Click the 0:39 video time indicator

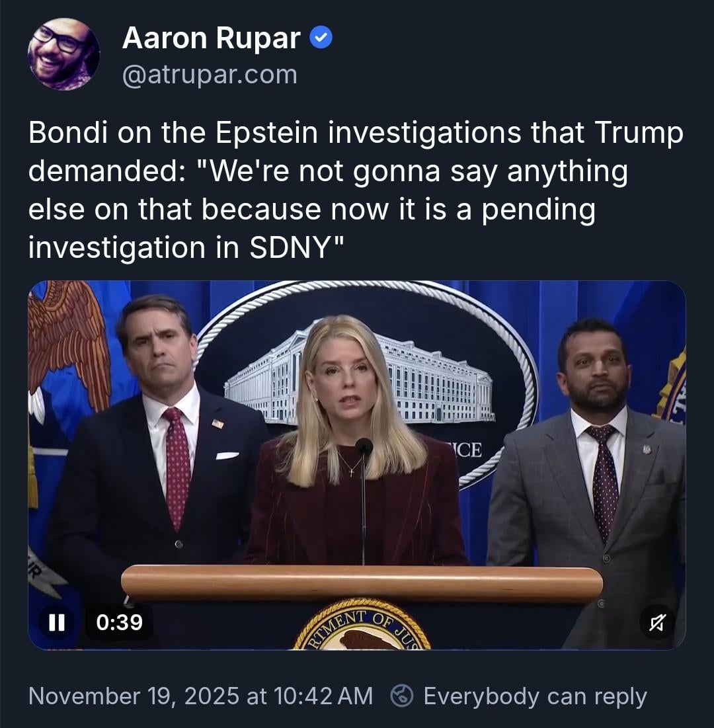pos(119,622)
